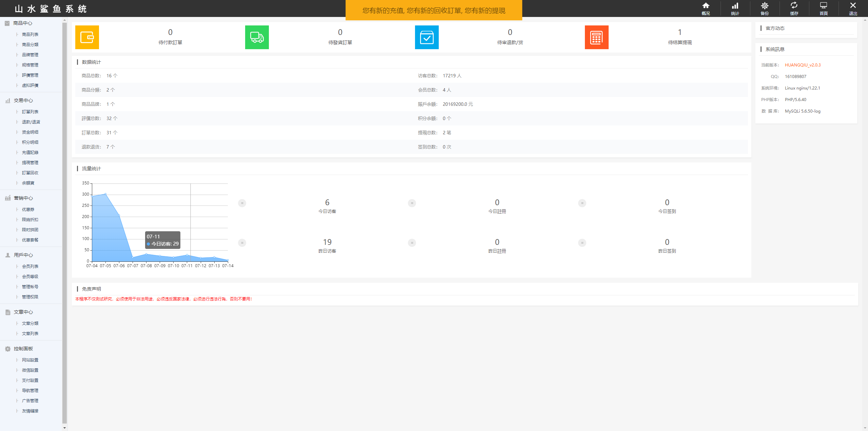
Task: Collapse the 交易中心 sidebar group
Action: pos(23,100)
